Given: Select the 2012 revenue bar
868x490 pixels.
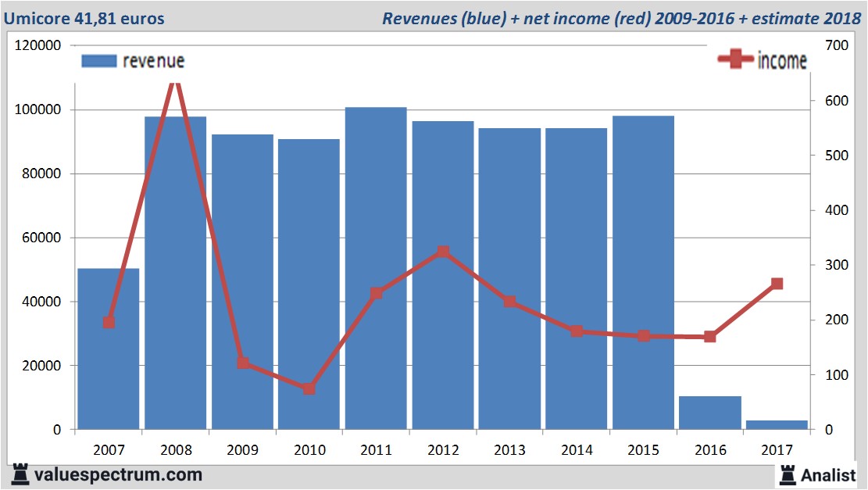Looking at the screenshot, I should click(x=443, y=275).
